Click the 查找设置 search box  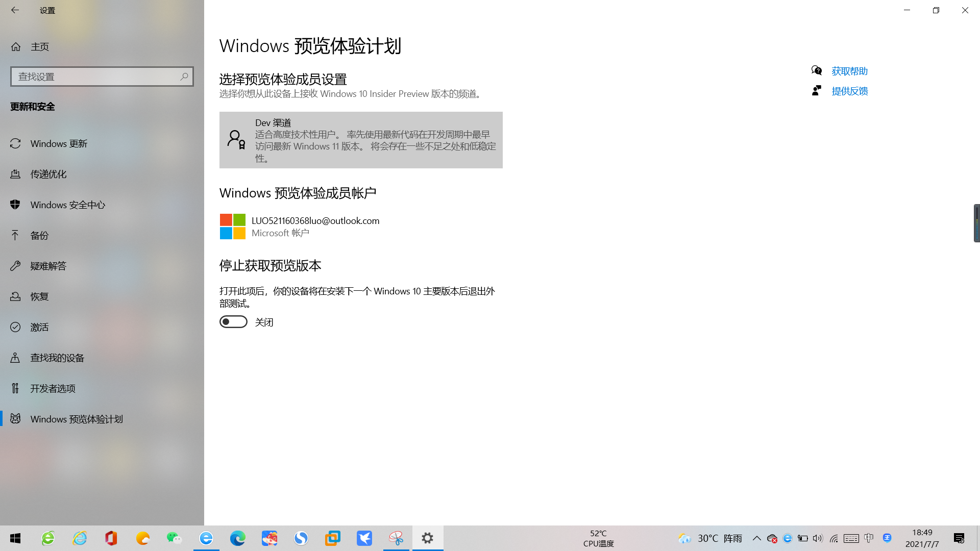pos(102,77)
